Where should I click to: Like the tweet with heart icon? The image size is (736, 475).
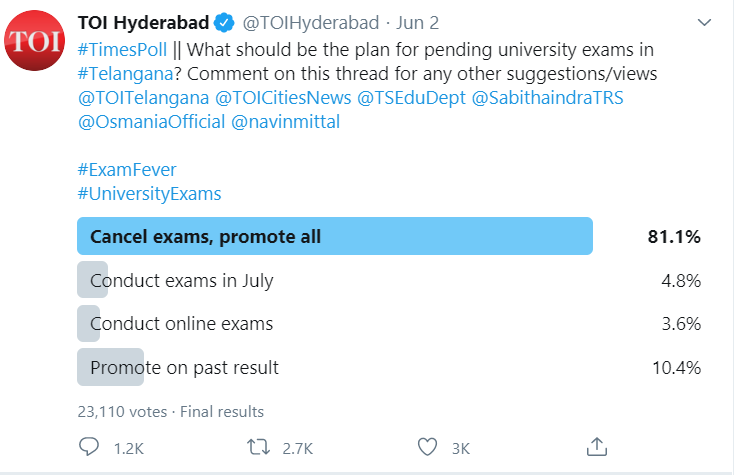(x=428, y=446)
